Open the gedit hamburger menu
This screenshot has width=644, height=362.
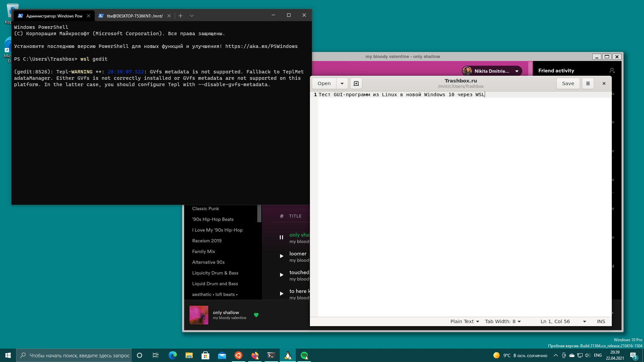pos(588,83)
